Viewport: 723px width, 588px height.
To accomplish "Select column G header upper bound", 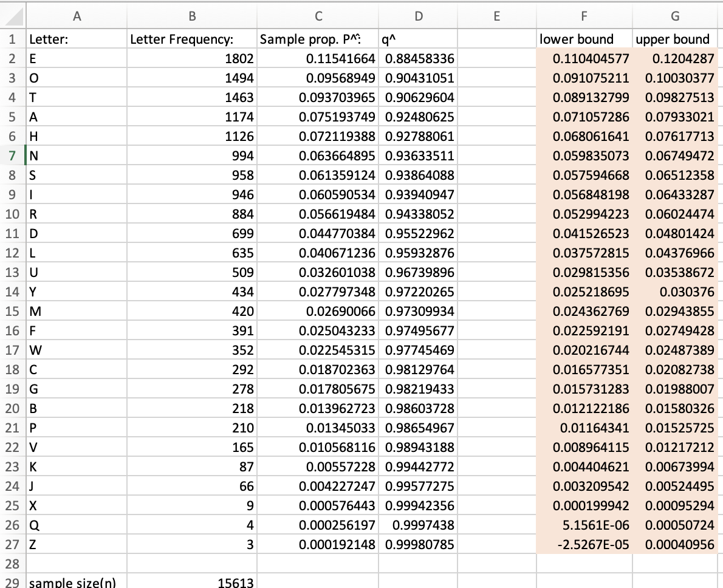I will [674, 16].
